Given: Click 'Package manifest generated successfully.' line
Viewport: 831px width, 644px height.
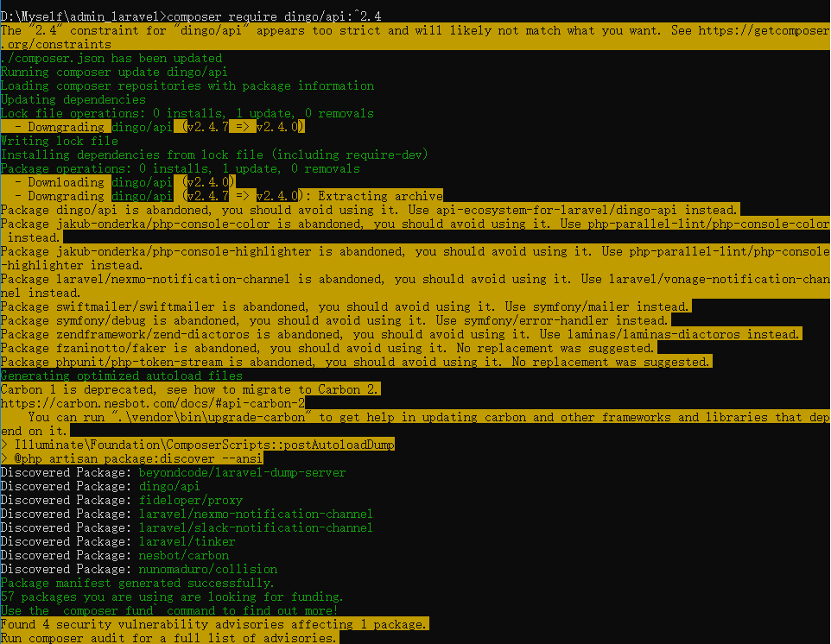Looking at the screenshot, I should 137,581.
